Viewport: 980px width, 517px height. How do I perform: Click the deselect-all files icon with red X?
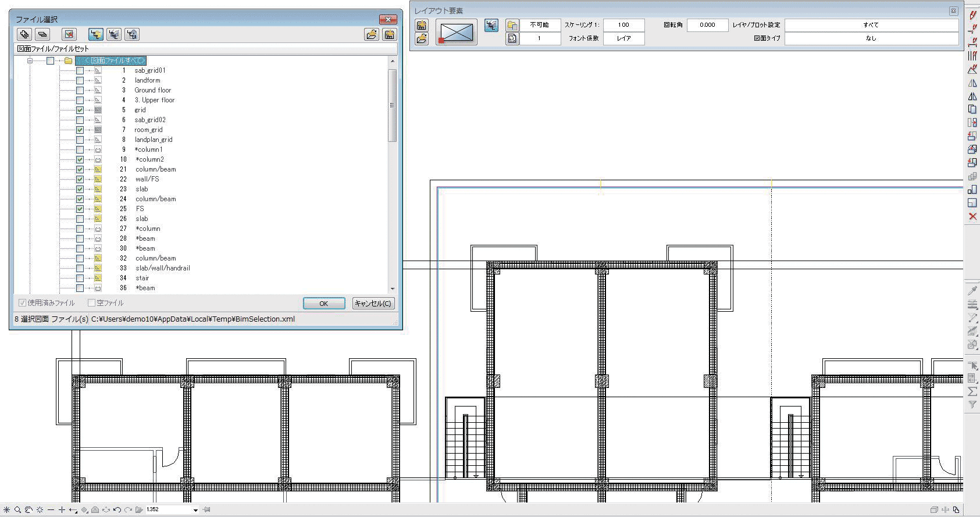pos(69,34)
